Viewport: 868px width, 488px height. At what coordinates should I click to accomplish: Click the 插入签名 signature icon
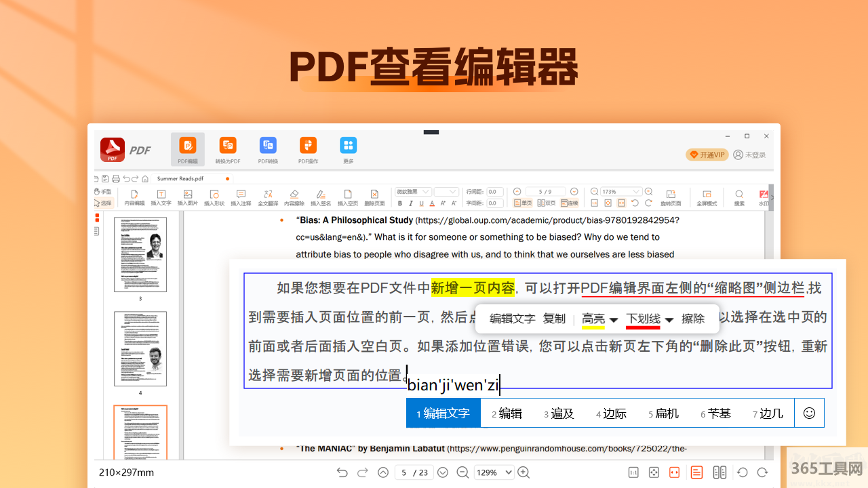(321, 197)
